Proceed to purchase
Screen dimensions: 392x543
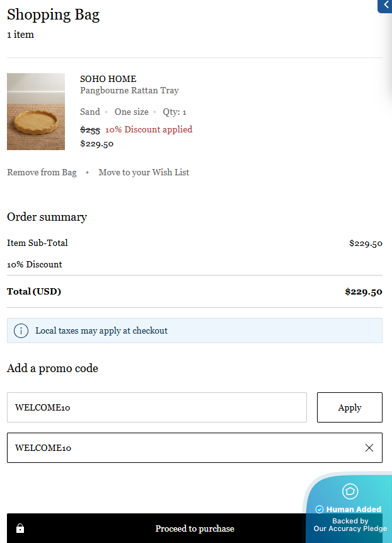tap(195, 528)
